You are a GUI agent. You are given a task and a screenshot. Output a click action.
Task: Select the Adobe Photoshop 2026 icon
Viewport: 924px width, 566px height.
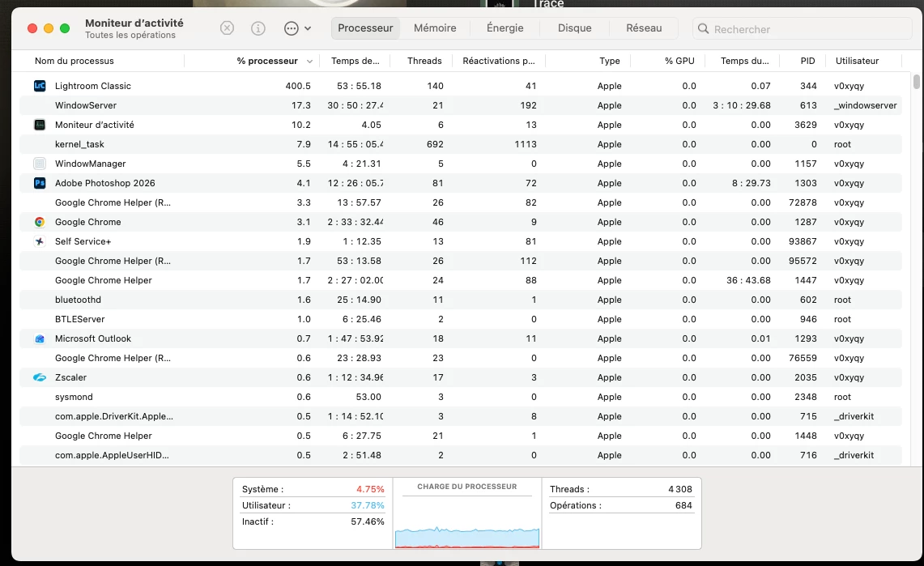40,182
